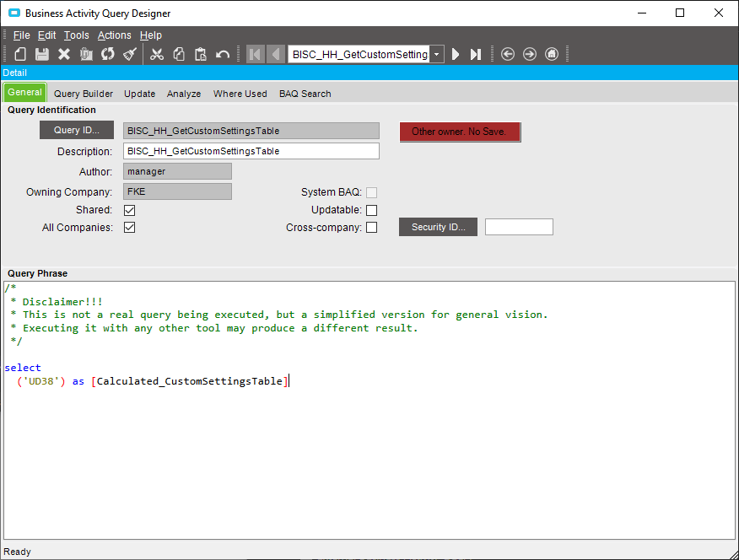Open the Edit menu
Screen dimensions: 739x560
[x=46, y=35]
